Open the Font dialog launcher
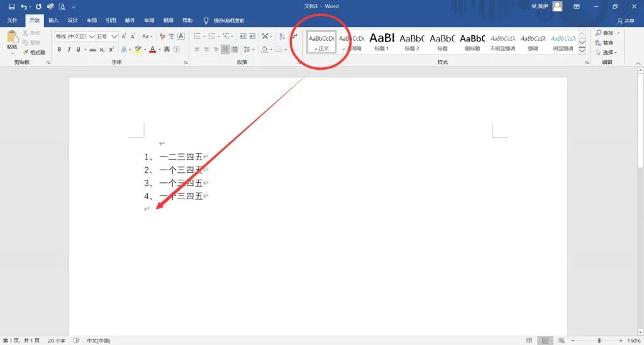 coord(186,63)
